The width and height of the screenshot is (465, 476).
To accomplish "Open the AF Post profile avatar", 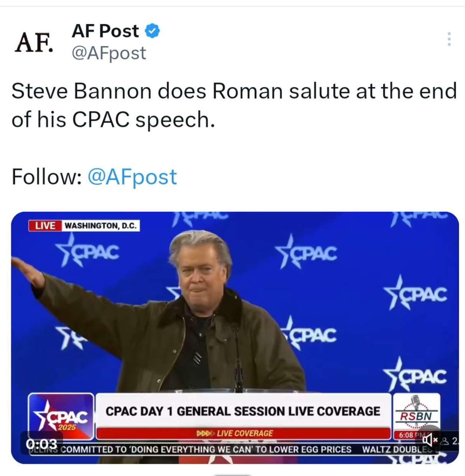I will (x=34, y=42).
